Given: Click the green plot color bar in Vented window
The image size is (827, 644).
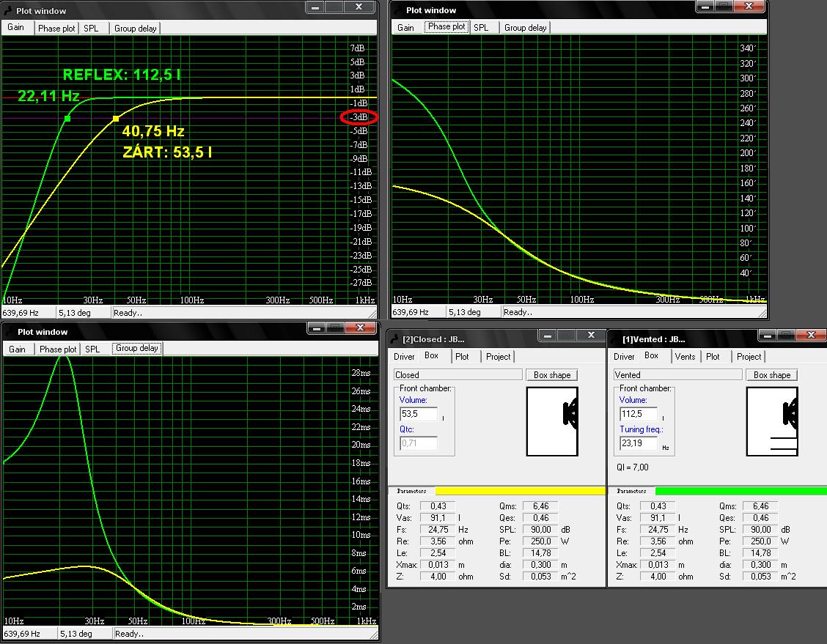Looking at the screenshot, I should 741,491.
